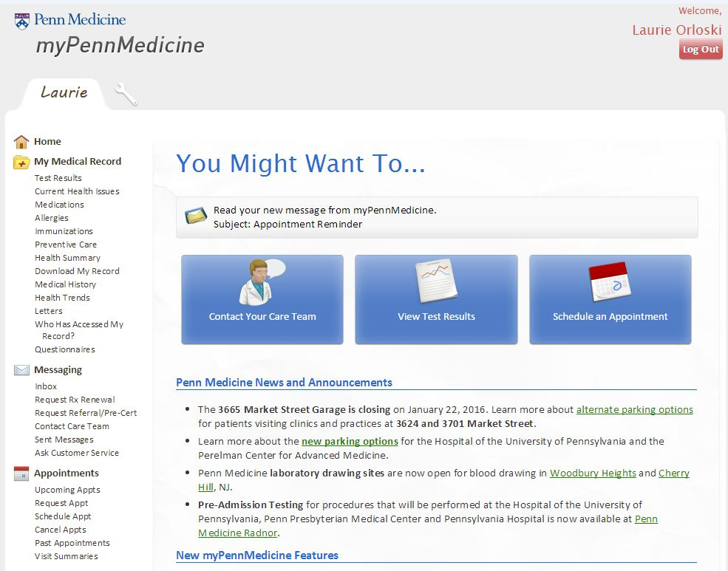Click the Laurie Orloski user name
Image resolution: width=728 pixels, height=571 pixels.
[677, 30]
